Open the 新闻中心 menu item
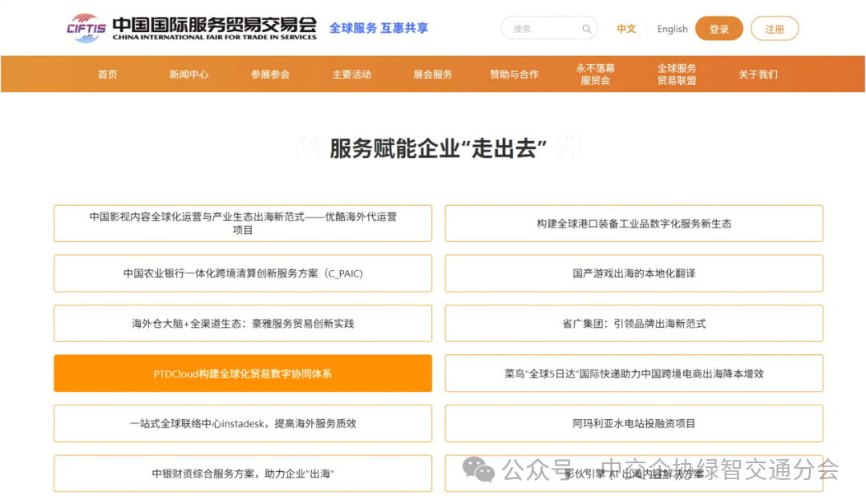 point(188,75)
